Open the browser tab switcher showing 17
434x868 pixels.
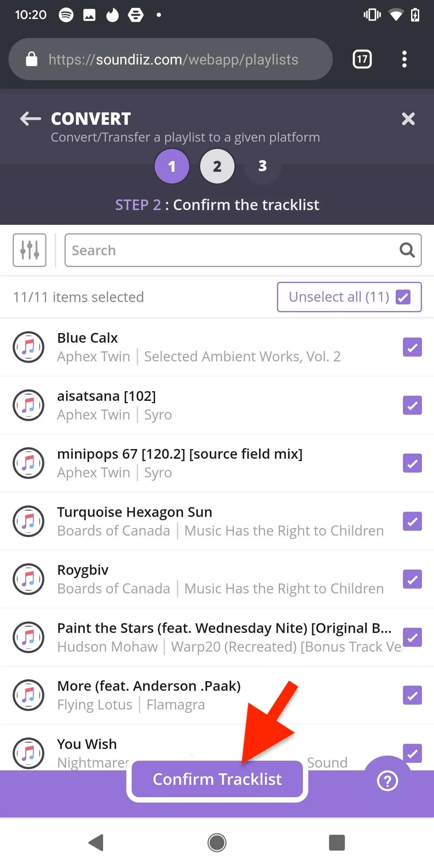click(x=362, y=59)
